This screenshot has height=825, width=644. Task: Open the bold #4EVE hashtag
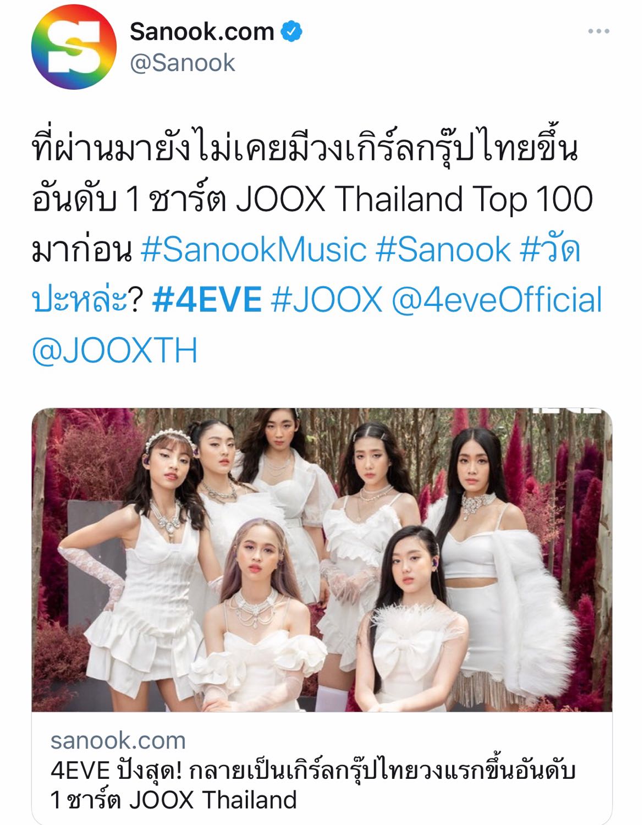(x=207, y=300)
